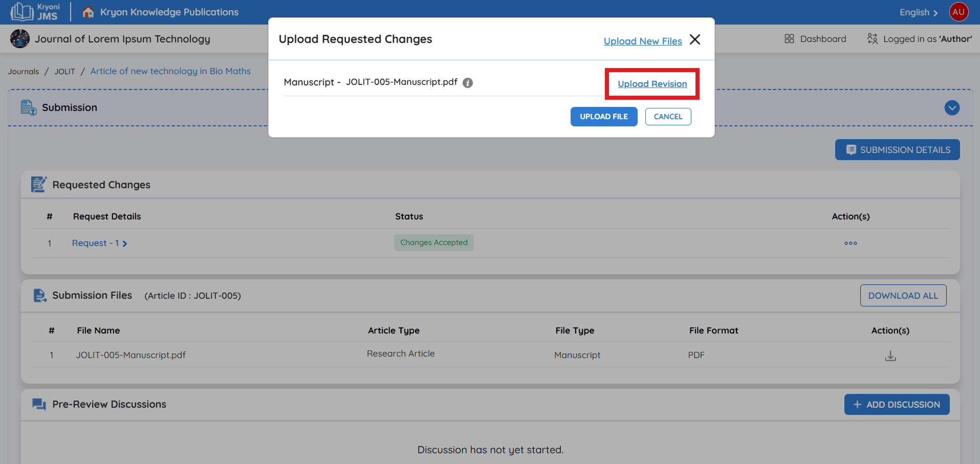Image resolution: width=980 pixels, height=464 pixels.
Task: Download the JOLIT-005-Manuscript.pdf file via the download icon
Action: tap(890, 356)
